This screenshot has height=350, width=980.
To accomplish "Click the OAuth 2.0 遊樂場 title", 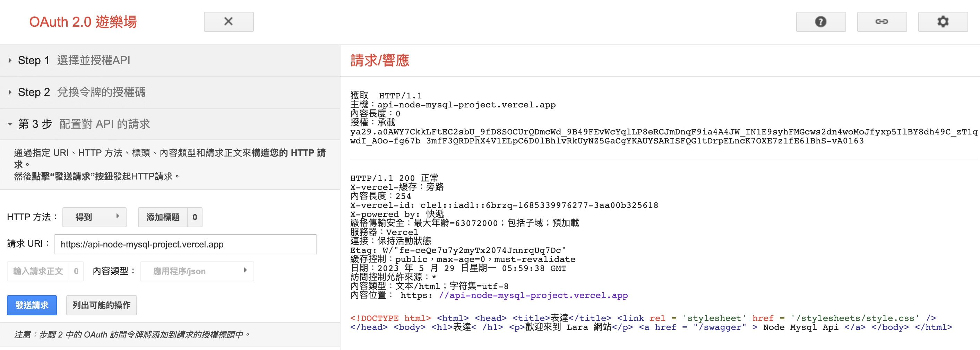I will [83, 22].
